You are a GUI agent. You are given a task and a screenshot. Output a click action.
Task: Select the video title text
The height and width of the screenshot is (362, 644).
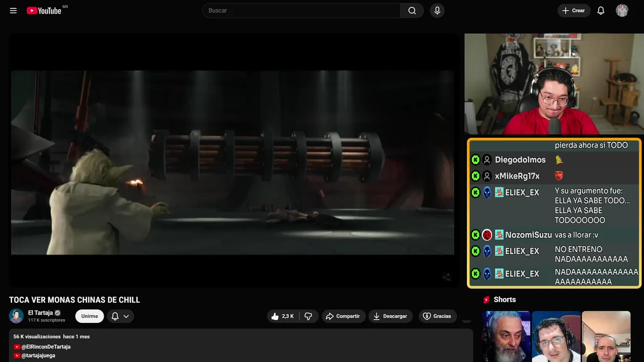(74, 300)
